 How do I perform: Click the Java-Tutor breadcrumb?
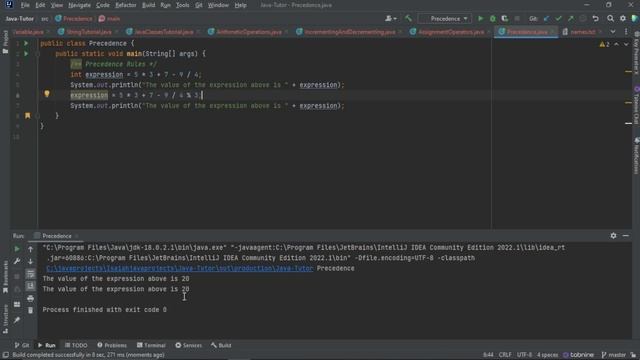(x=20, y=19)
